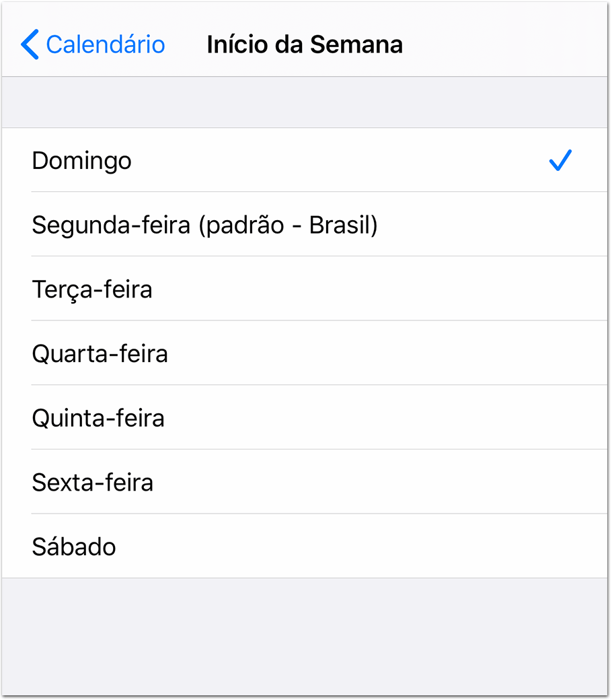Click the blue checkmark beside Domingo
The image size is (612, 700).
pyautogui.click(x=560, y=160)
